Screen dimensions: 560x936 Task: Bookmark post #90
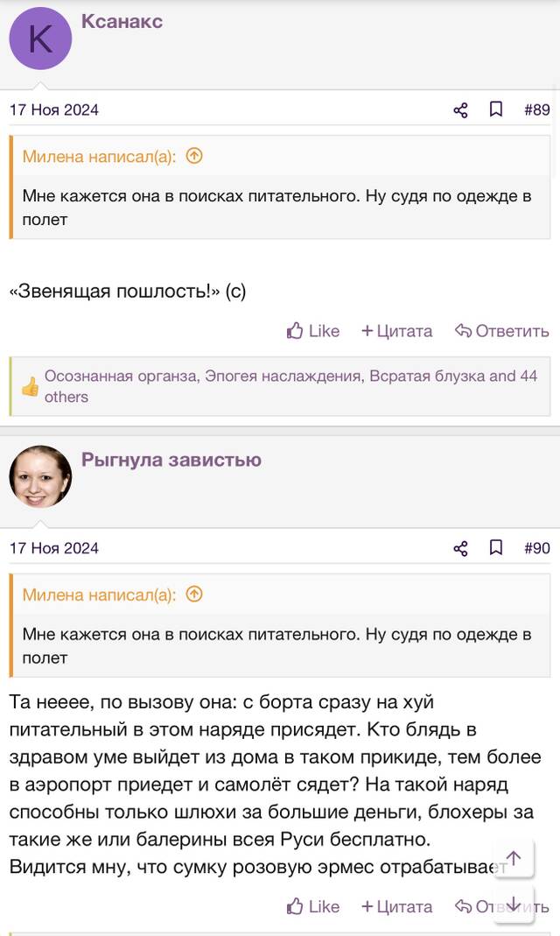[495, 547]
